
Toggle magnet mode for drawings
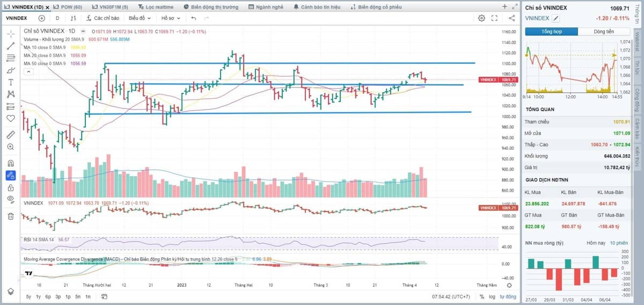(11, 163)
